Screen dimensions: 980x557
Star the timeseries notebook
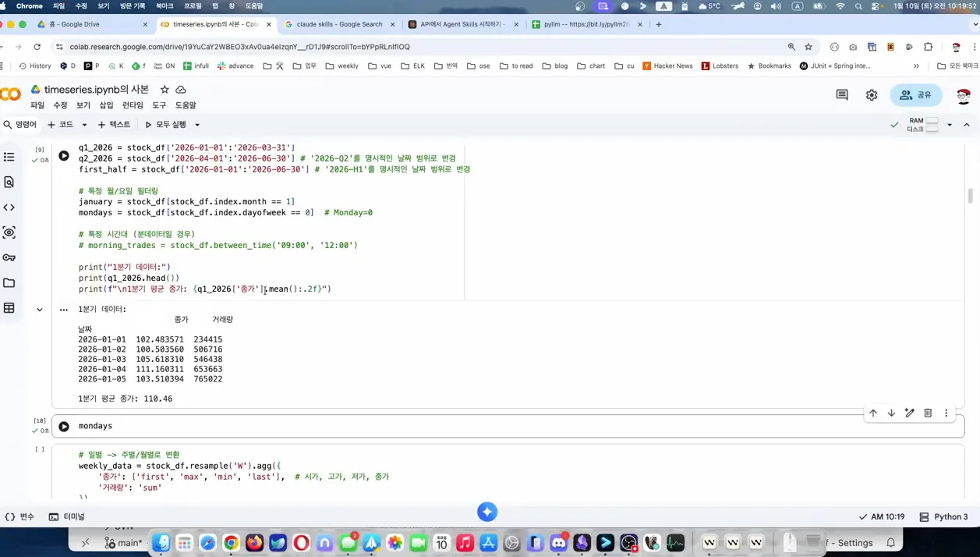point(165,90)
